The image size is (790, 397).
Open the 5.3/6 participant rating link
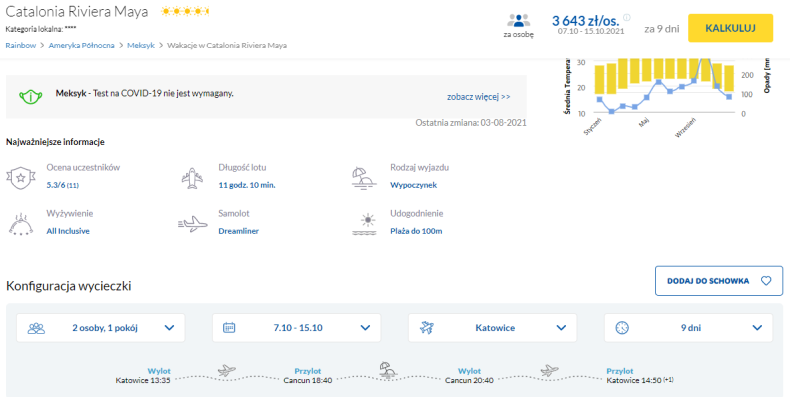(62, 185)
